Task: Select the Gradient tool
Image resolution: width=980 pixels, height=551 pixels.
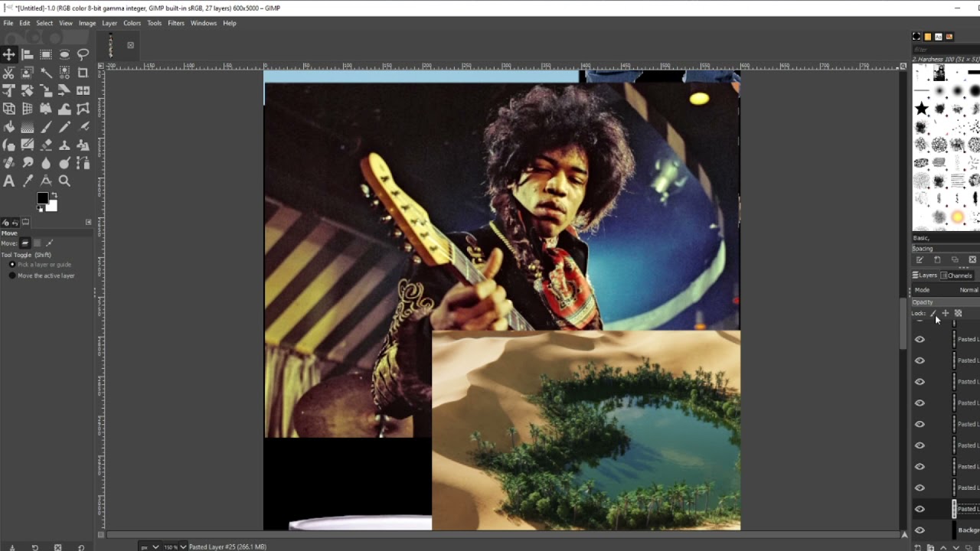Action: click(x=28, y=127)
